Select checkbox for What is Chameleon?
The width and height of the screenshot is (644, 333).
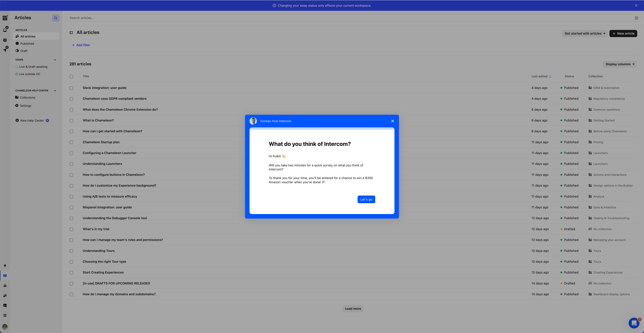[x=71, y=120]
